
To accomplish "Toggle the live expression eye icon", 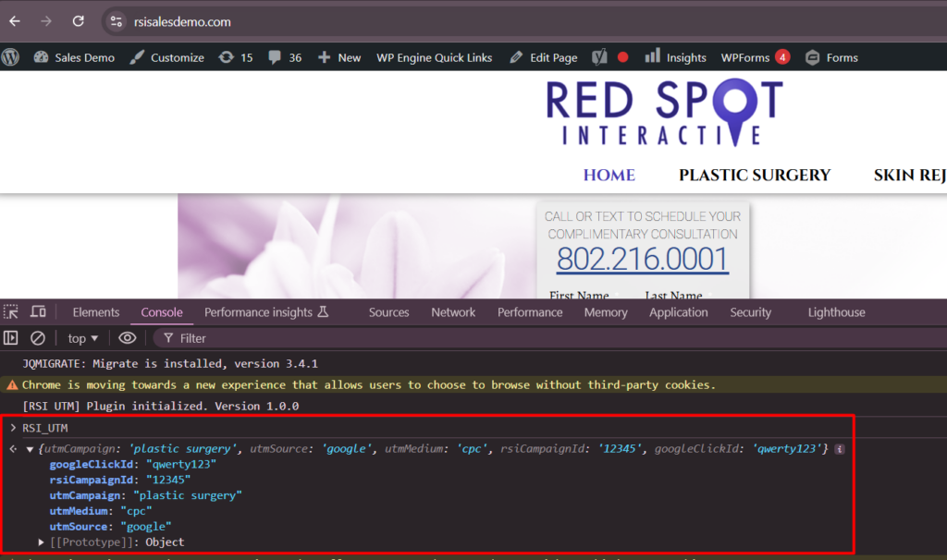I will click(127, 338).
